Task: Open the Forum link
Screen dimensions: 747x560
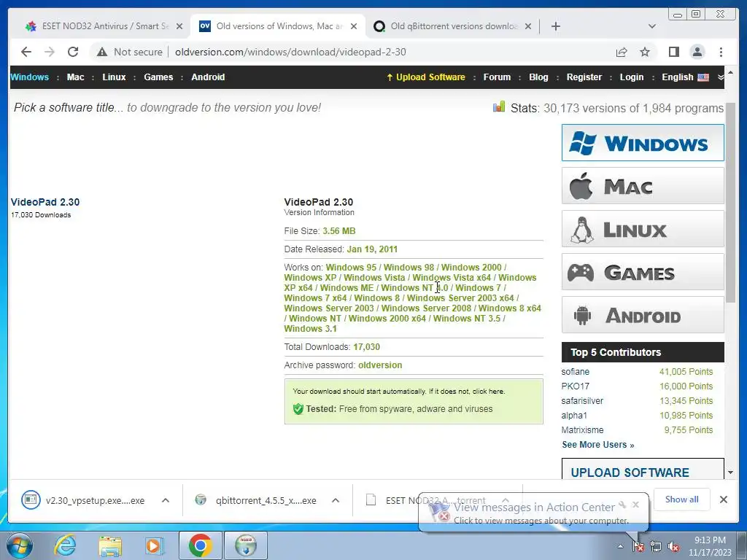Action: point(497,77)
